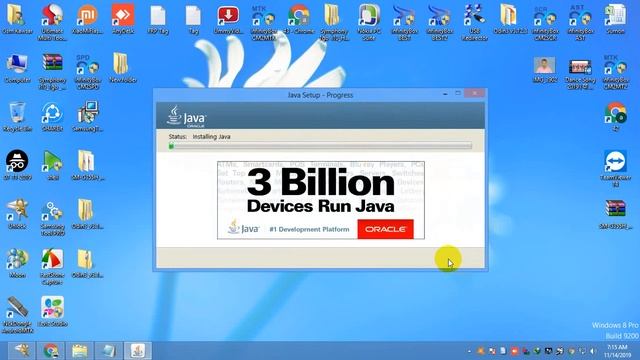Open the taskbar clock and date

click(617, 351)
